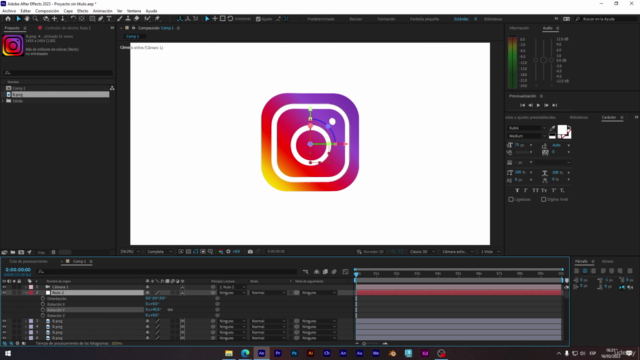The width and height of the screenshot is (640, 360).
Task: Click motion blur enable icon in timeline
Action: [x=334, y=272]
